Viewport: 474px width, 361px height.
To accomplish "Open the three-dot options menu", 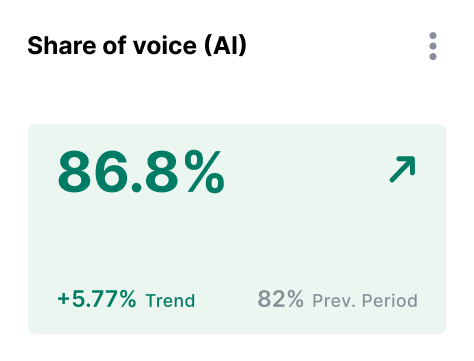I will click(x=433, y=46).
